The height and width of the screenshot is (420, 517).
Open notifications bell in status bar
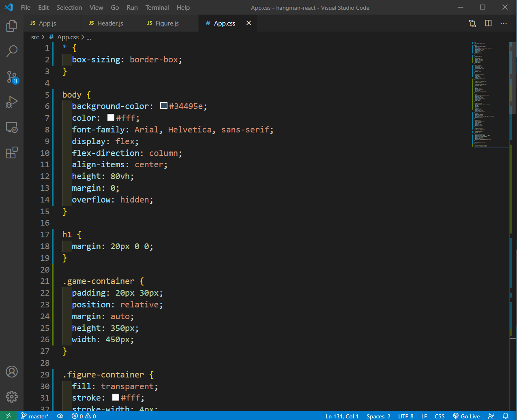(506, 416)
